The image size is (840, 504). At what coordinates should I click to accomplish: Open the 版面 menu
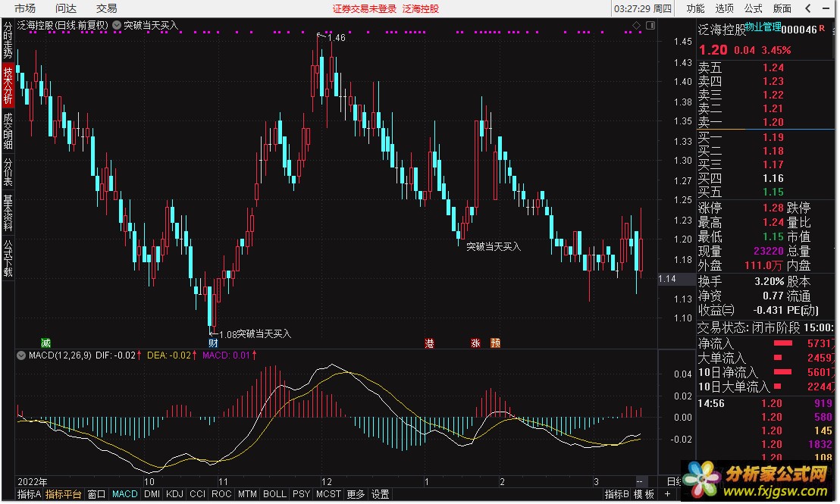pyautogui.click(x=782, y=8)
